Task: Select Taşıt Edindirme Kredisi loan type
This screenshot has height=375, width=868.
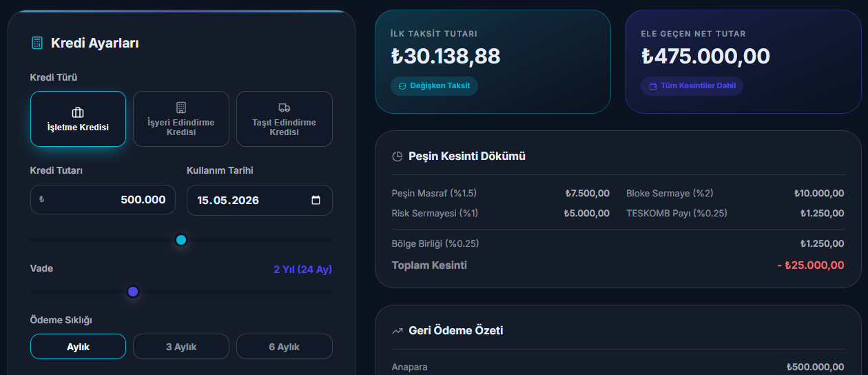Action: [285, 119]
